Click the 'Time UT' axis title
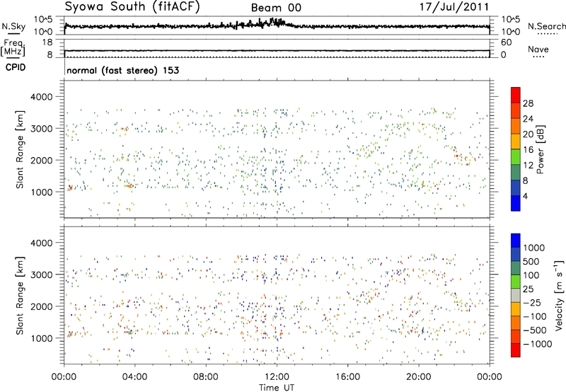 coord(277,388)
